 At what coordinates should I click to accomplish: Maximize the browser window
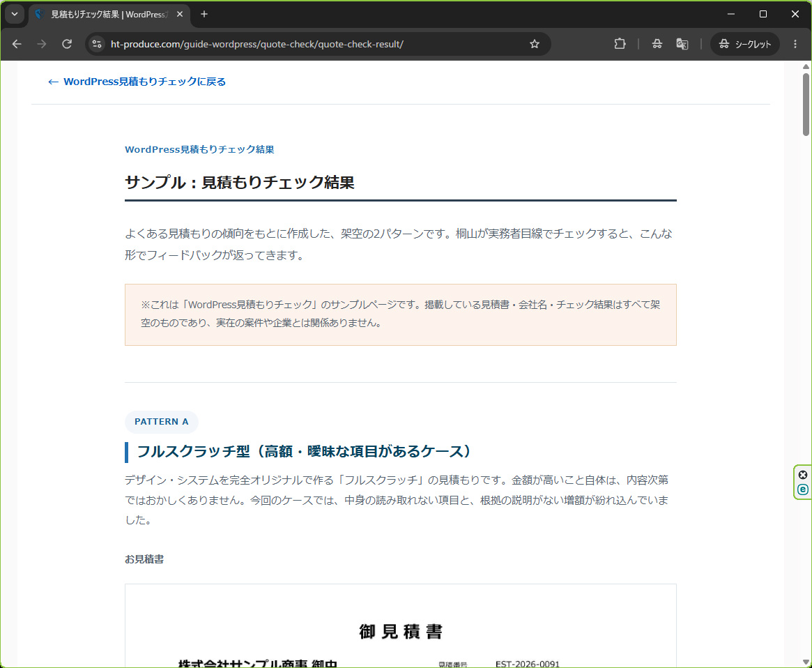tap(763, 14)
